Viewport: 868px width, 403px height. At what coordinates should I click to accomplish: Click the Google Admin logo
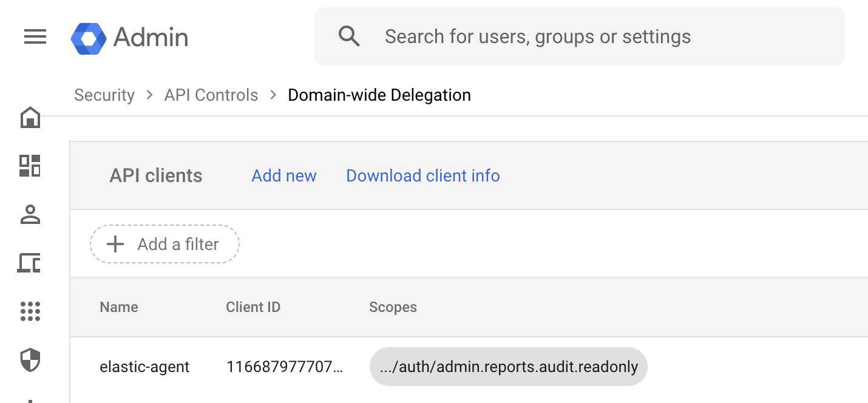89,38
